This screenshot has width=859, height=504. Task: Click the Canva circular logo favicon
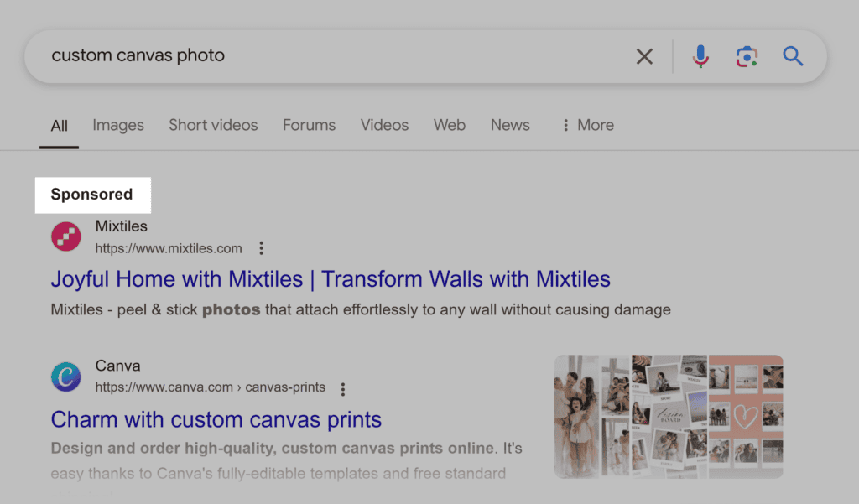(x=66, y=377)
